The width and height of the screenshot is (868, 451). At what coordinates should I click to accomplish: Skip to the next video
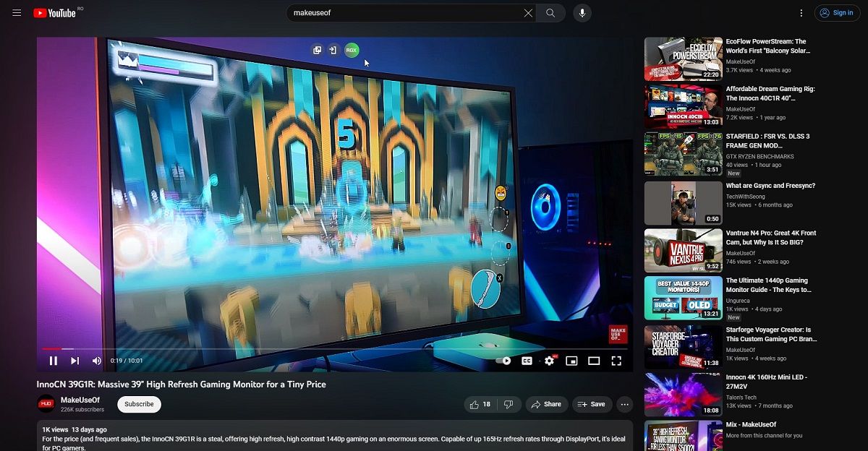pyautogui.click(x=75, y=361)
